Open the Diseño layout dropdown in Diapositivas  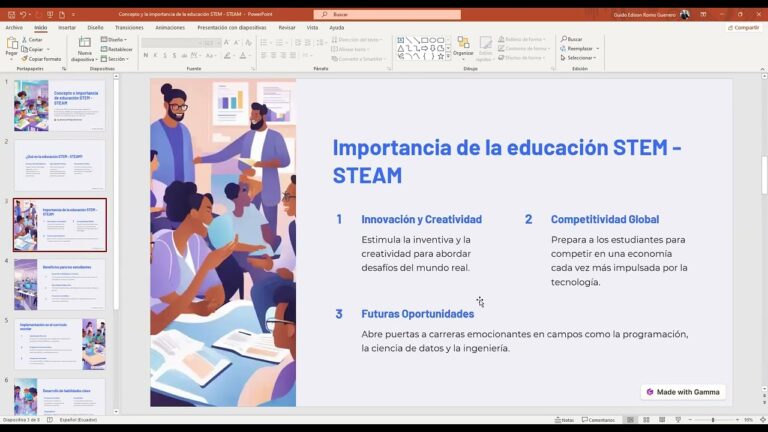point(114,40)
